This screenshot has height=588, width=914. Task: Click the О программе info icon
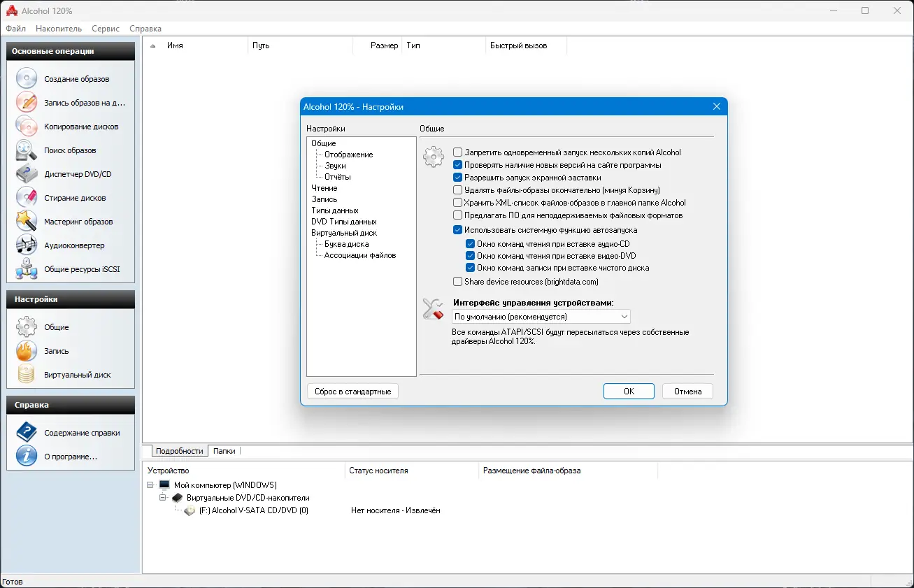pyautogui.click(x=27, y=456)
